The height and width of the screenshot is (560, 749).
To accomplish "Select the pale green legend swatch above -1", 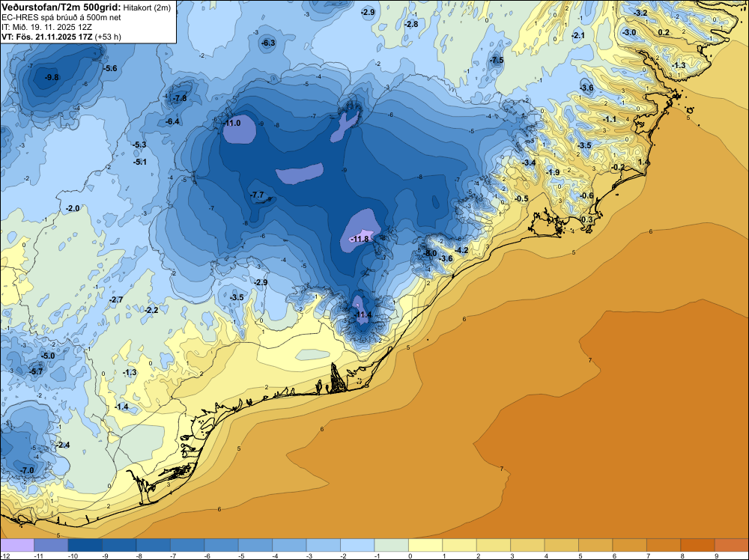I will tap(391, 545).
